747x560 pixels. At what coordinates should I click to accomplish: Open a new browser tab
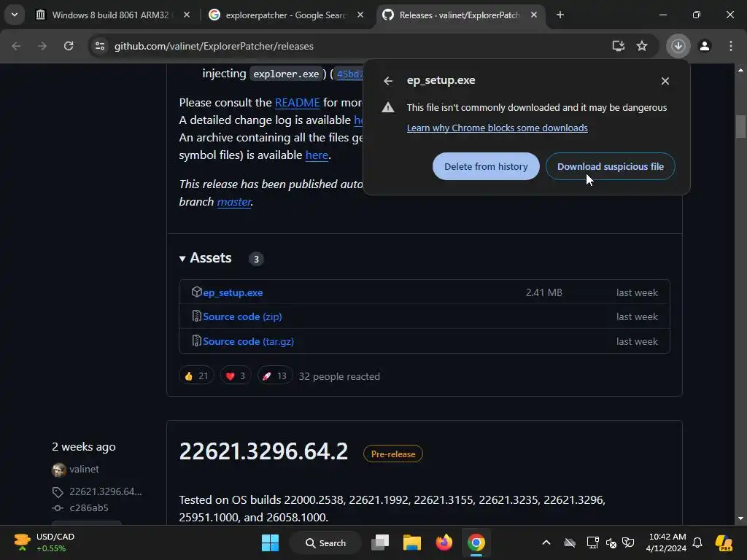[x=560, y=15]
